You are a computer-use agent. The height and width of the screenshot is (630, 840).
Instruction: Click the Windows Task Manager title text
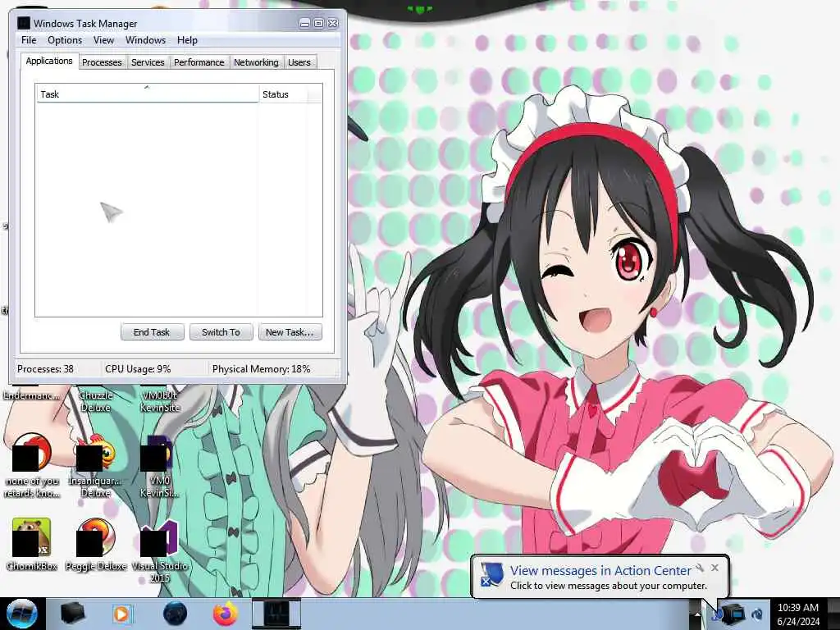(85, 24)
